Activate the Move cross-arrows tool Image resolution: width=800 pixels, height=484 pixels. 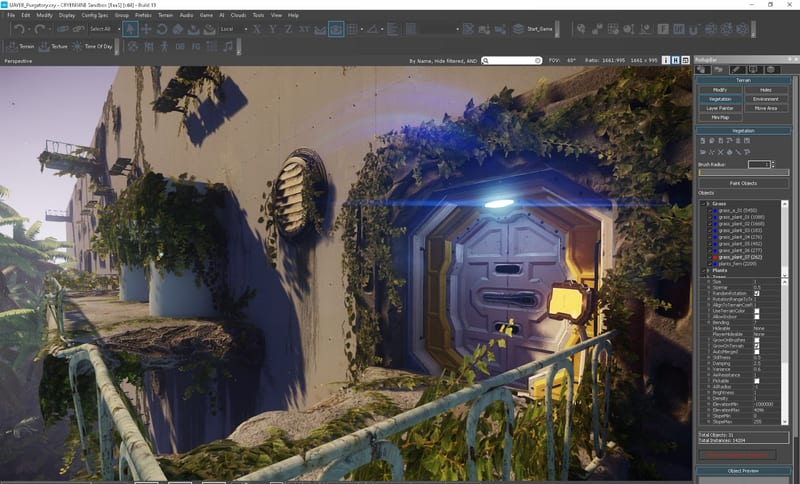[146, 29]
